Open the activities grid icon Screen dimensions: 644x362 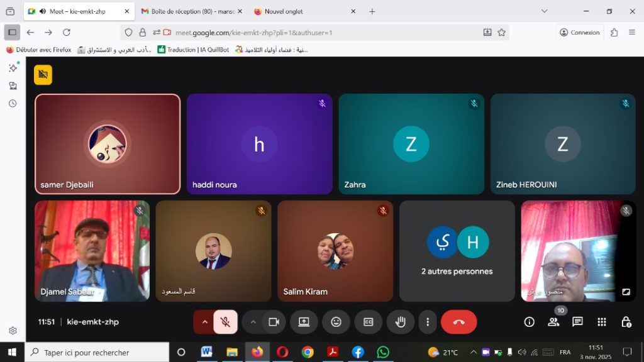(602, 322)
